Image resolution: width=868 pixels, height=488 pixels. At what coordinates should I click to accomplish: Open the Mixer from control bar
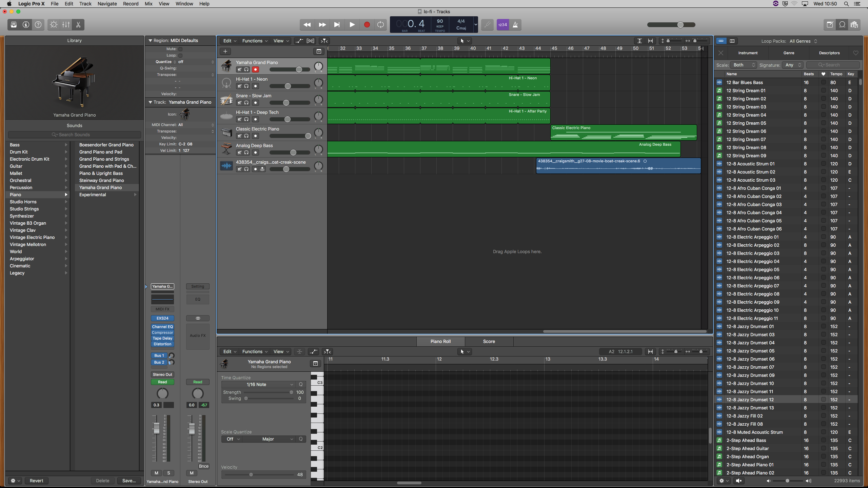(66, 25)
